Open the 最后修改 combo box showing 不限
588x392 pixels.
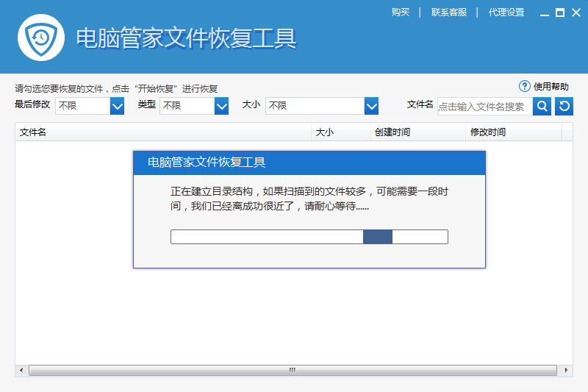(90, 106)
